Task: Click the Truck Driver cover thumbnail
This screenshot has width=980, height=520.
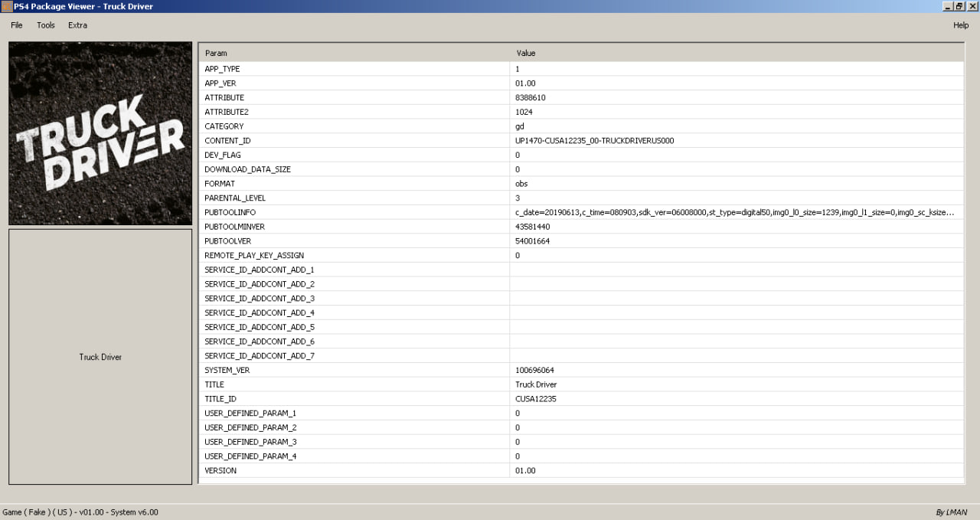Action: click(100, 133)
